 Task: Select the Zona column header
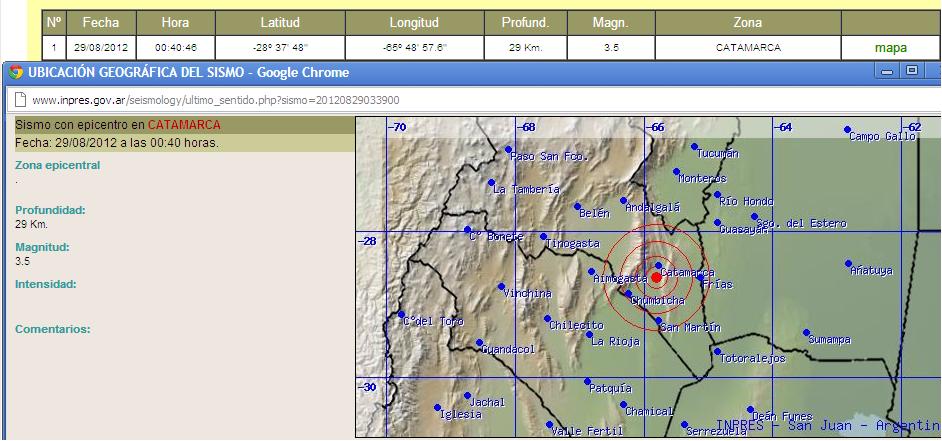point(747,22)
